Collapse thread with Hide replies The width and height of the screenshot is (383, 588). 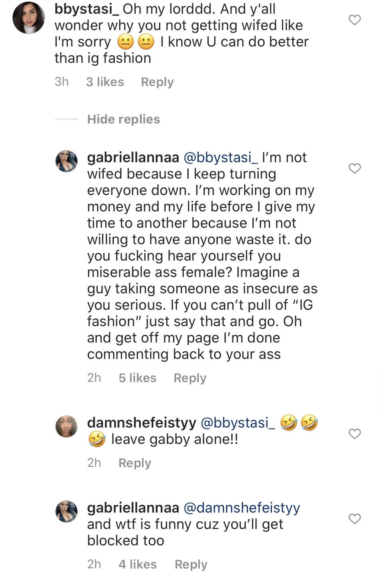pyautogui.click(x=123, y=119)
